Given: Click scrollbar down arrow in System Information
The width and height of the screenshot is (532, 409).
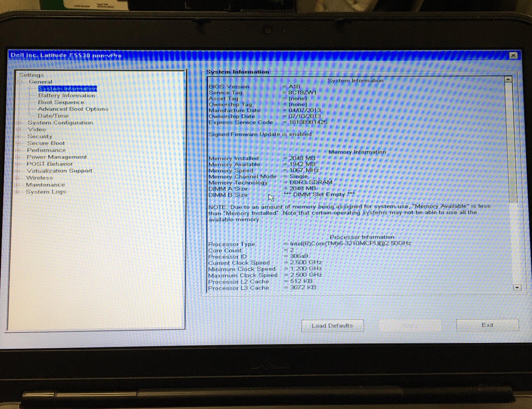Looking at the screenshot, I should (x=517, y=287).
